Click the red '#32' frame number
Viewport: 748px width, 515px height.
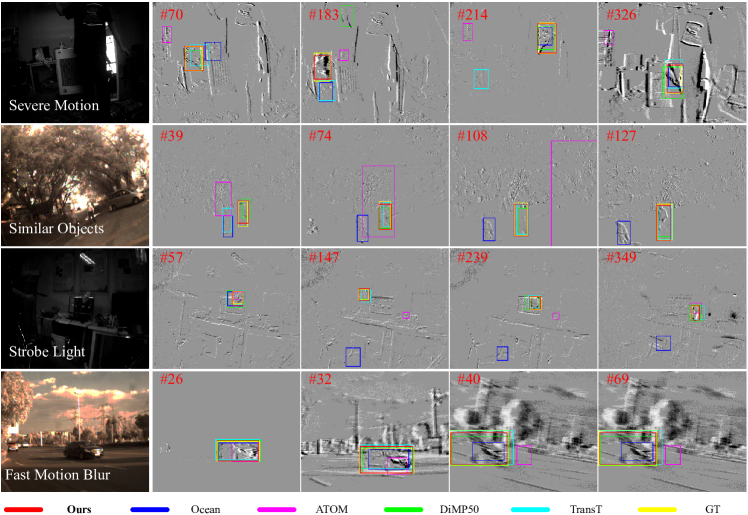click(320, 380)
